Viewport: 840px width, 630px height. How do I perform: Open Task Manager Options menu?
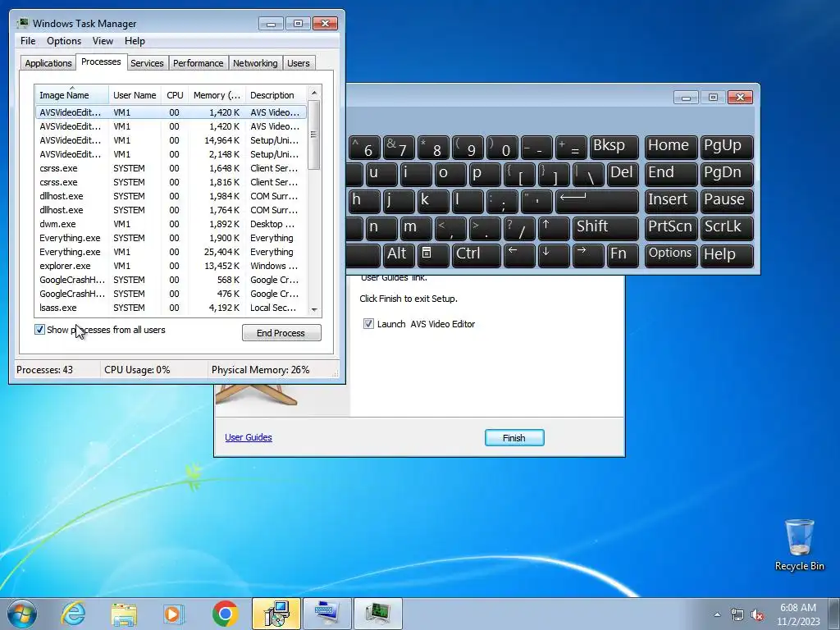click(64, 41)
